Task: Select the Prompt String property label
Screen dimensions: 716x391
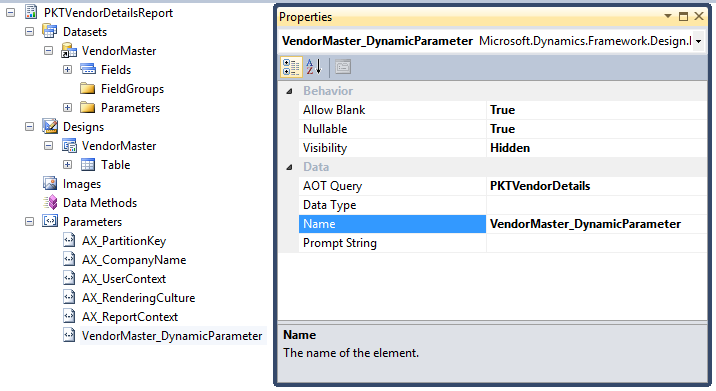Action: click(340, 243)
